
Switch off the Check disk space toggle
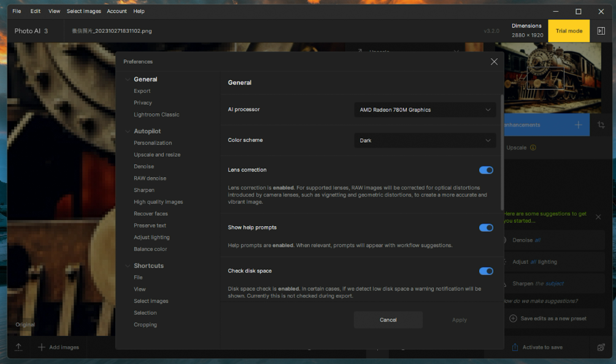pos(486,271)
